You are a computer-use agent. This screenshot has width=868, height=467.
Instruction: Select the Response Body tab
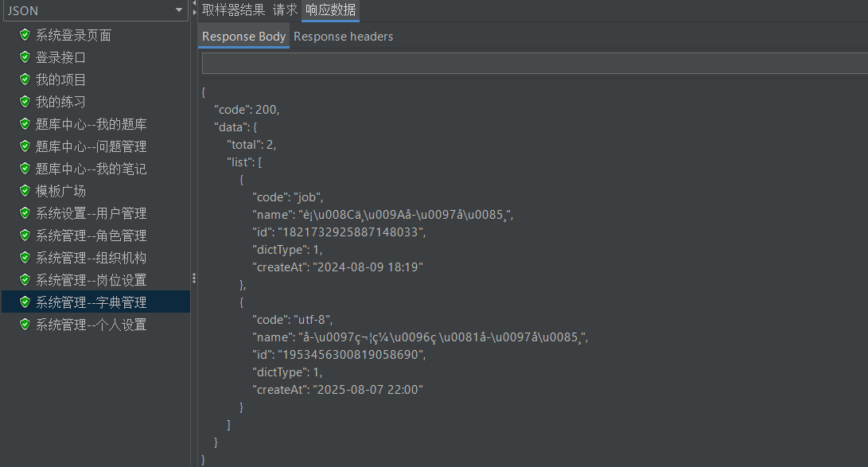coord(243,37)
